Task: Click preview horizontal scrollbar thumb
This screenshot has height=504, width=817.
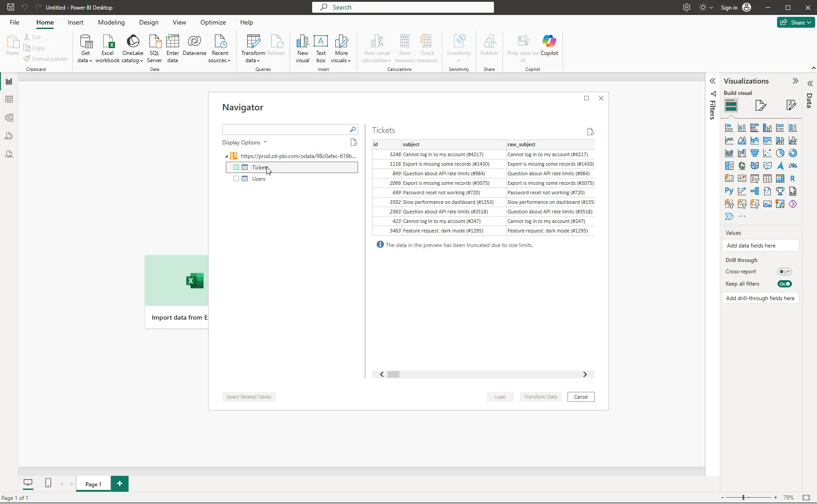Action: [394, 375]
